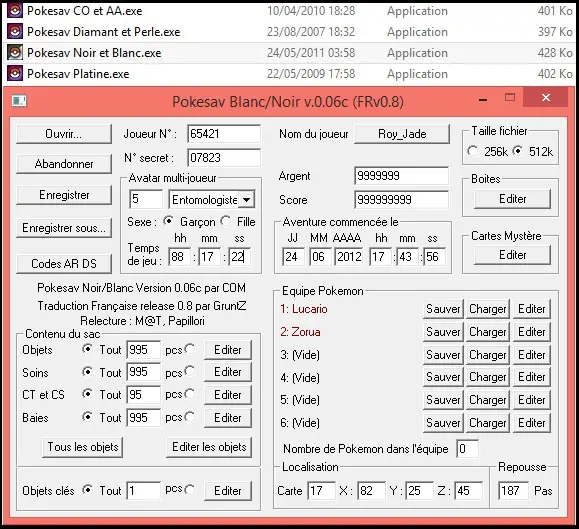Click the X coordinate field
This screenshot has width=579, height=529.
pyautogui.click(x=371, y=491)
